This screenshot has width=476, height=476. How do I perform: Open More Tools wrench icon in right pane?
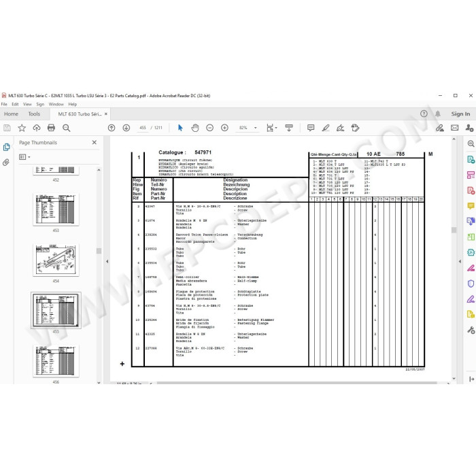click(471, 330)
